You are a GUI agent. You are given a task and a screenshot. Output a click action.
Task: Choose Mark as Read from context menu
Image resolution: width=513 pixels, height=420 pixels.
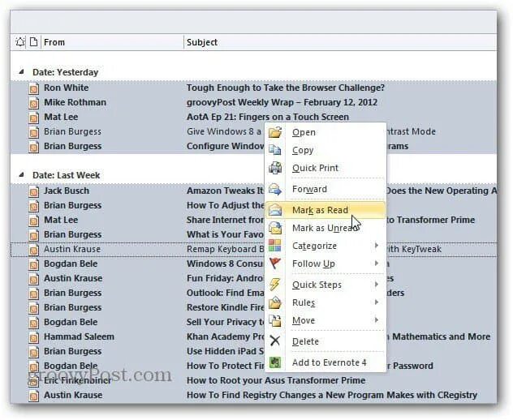325,210
